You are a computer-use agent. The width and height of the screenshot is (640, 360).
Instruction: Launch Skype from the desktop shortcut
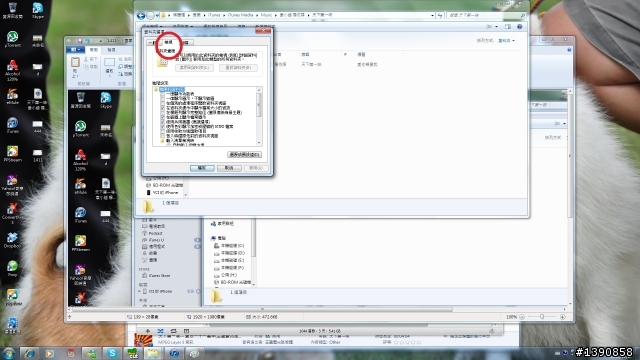click(x=38, y=10)
